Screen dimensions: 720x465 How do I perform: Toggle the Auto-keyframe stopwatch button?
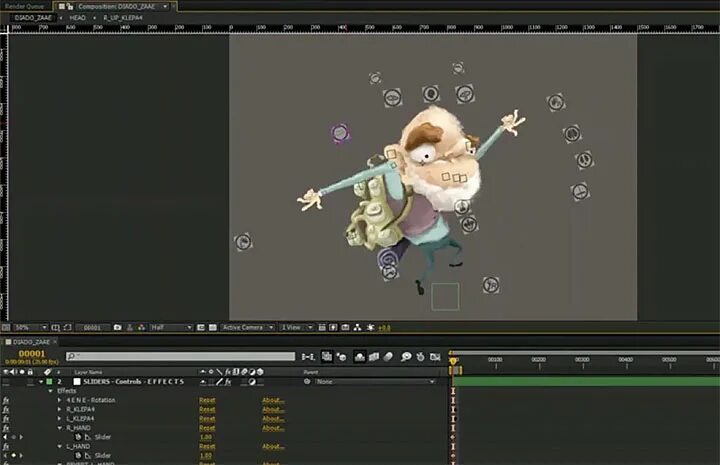click(421, 357)
